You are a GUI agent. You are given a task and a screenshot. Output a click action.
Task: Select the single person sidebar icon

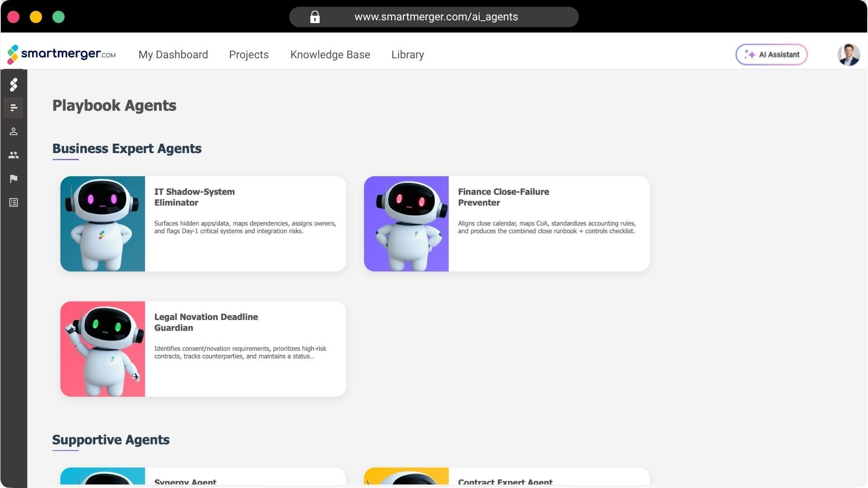(14, 131)
